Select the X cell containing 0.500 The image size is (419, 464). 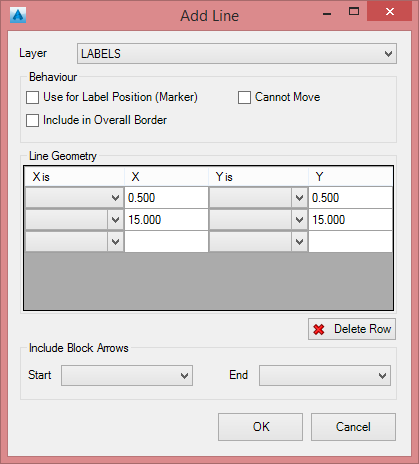(166, 198)
